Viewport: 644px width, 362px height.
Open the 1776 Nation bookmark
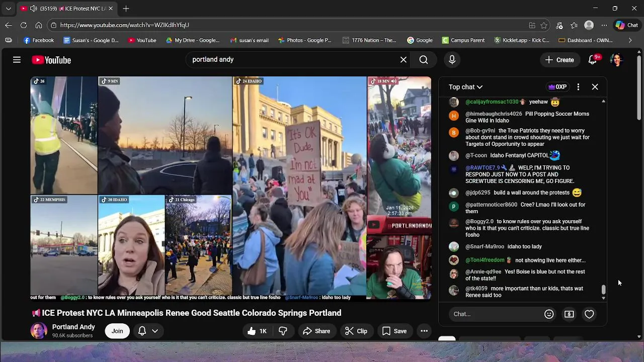click(x=369, y=40)
